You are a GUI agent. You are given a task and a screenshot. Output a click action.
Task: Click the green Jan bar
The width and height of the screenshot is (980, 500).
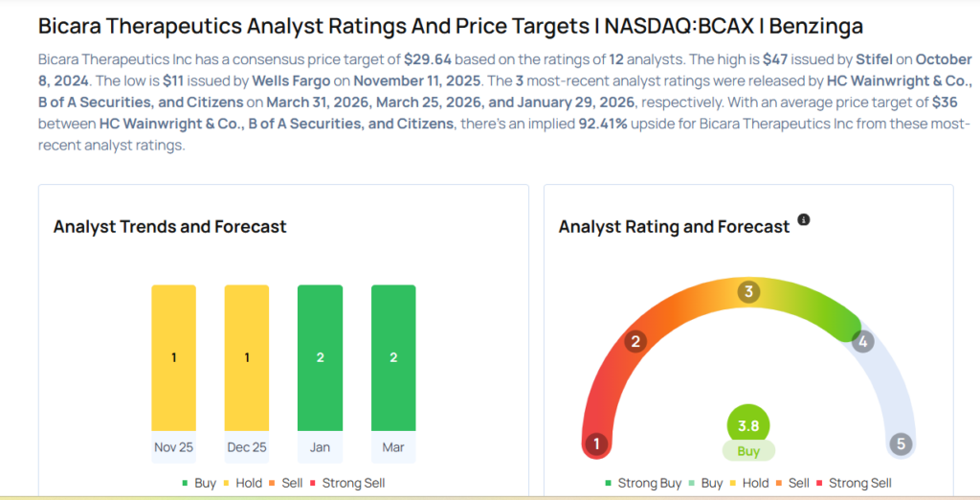(x=320, y=357)
